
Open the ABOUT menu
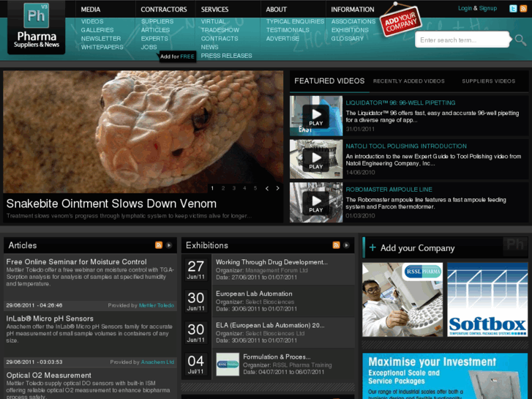pos(276,10)
